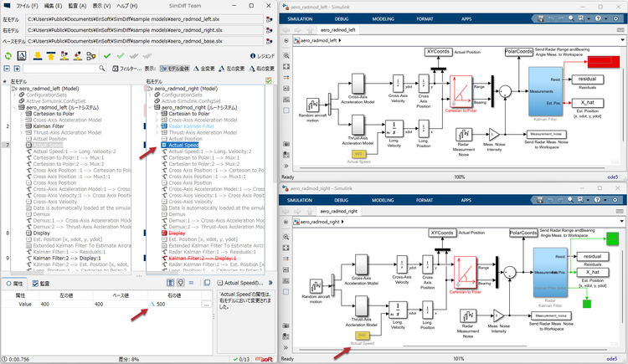The width and height of the screenshot is (628, 364).
Task: Click the search magnifier in filter box
Action: [x=101, y=69]
